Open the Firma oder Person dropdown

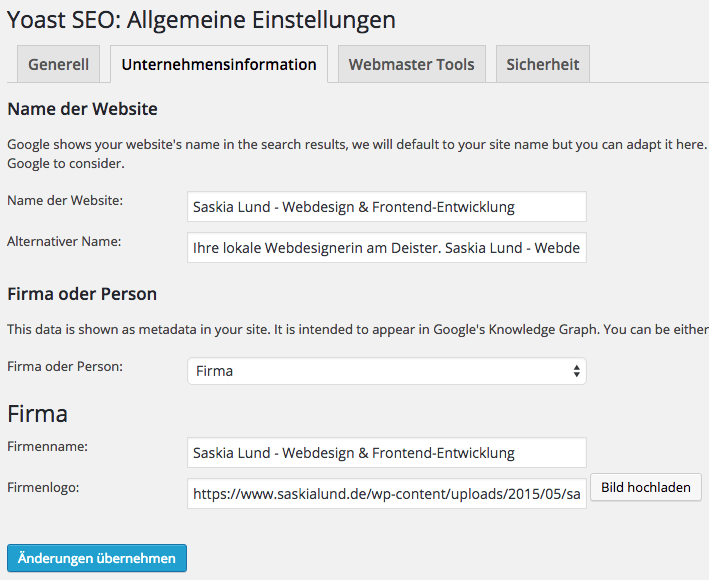(x=386, y=371)
